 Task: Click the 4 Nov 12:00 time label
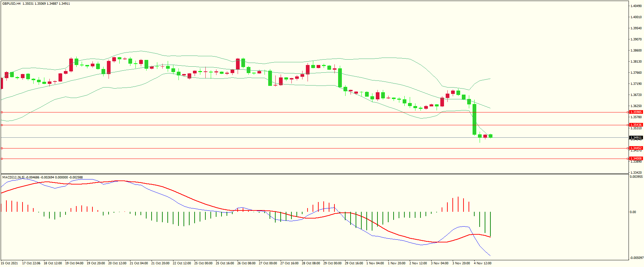[483, 263]
